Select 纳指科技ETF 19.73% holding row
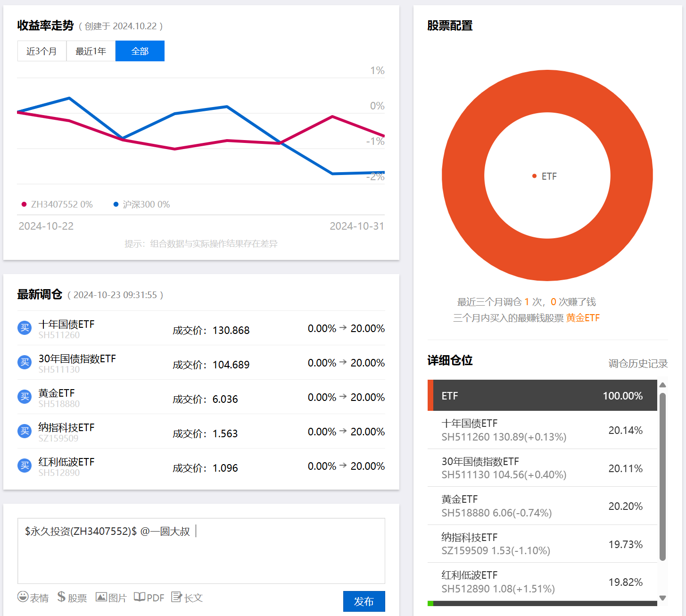This screenshot has height=616, width=686. pos(542,544)
